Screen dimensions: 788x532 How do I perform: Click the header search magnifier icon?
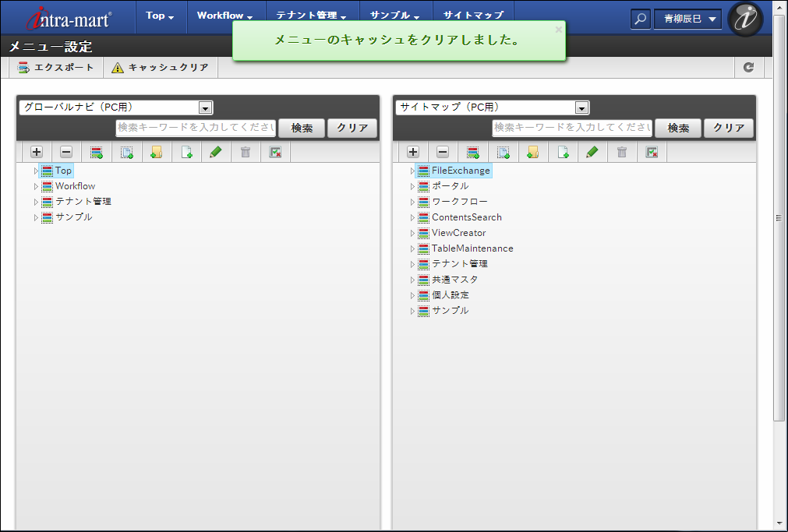640,19
